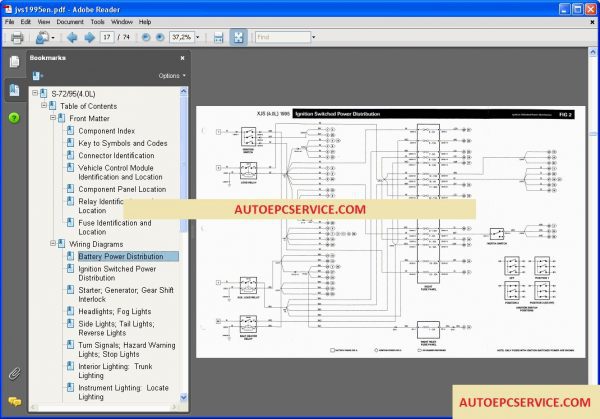Open Starter; Generator; Gear Shift Interlock bookmark
Image resolution: width=600 pixels, height=419 pixels.
coord(126,295)
